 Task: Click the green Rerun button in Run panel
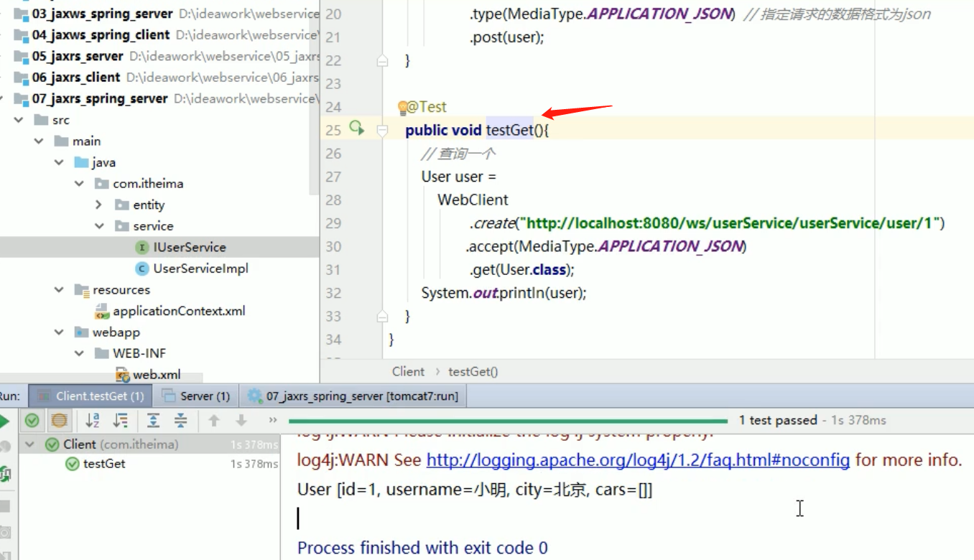click(4, 421)
